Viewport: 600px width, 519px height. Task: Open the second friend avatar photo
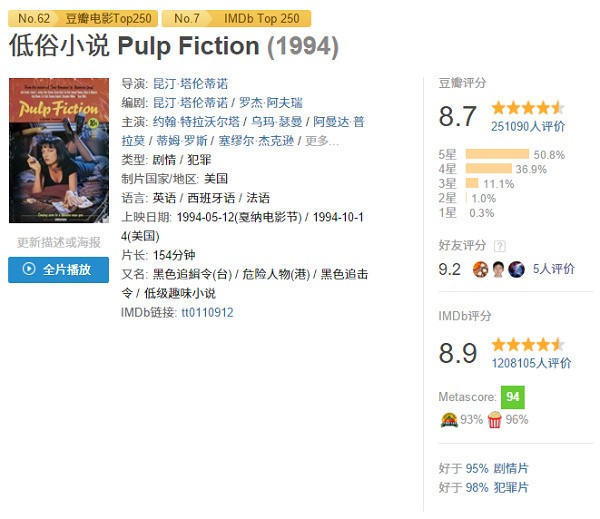[x=498, y=269]
